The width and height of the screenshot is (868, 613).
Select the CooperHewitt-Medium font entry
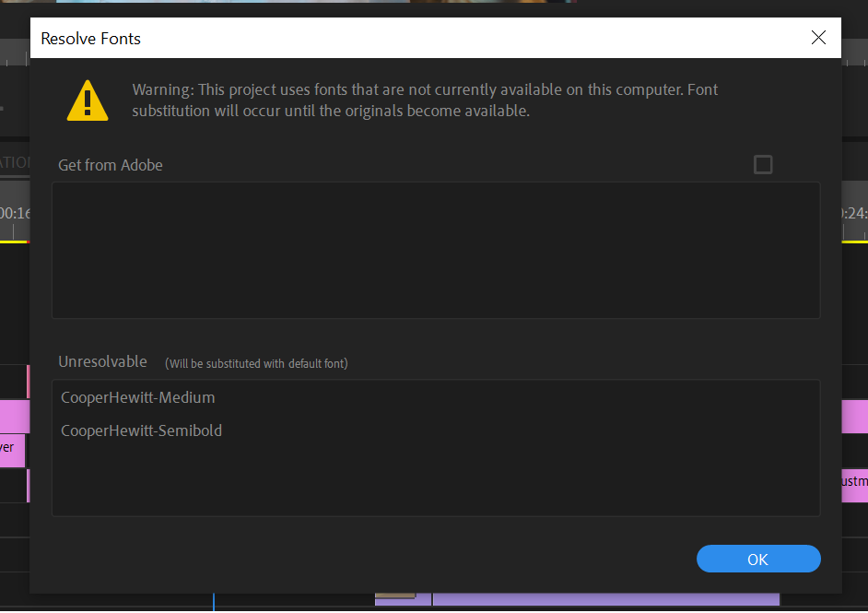[x=138, y=397]
